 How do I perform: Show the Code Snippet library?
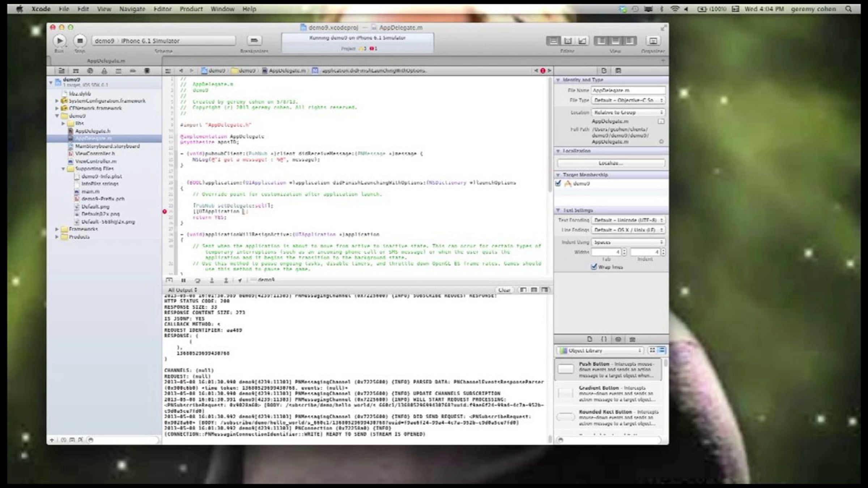(604, 339)
